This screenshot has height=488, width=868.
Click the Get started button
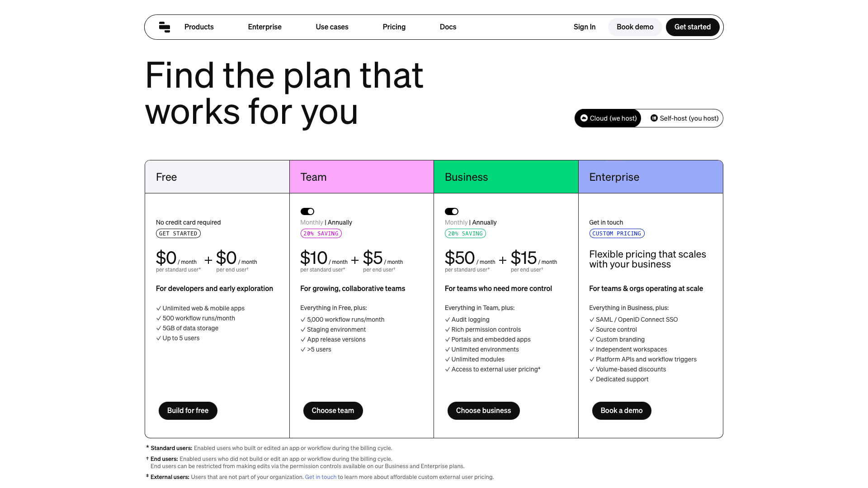(692, 27)
